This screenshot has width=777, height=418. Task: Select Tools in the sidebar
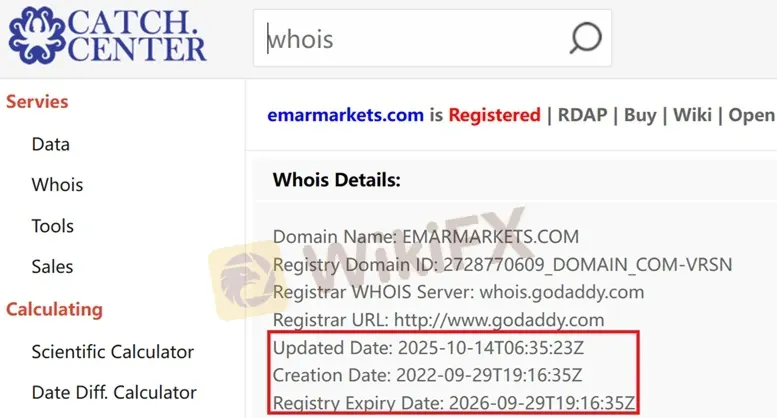coord(53,226)
